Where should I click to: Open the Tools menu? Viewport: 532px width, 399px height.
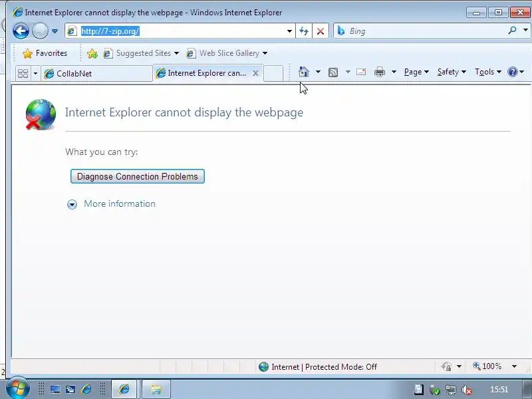[488, 72]
